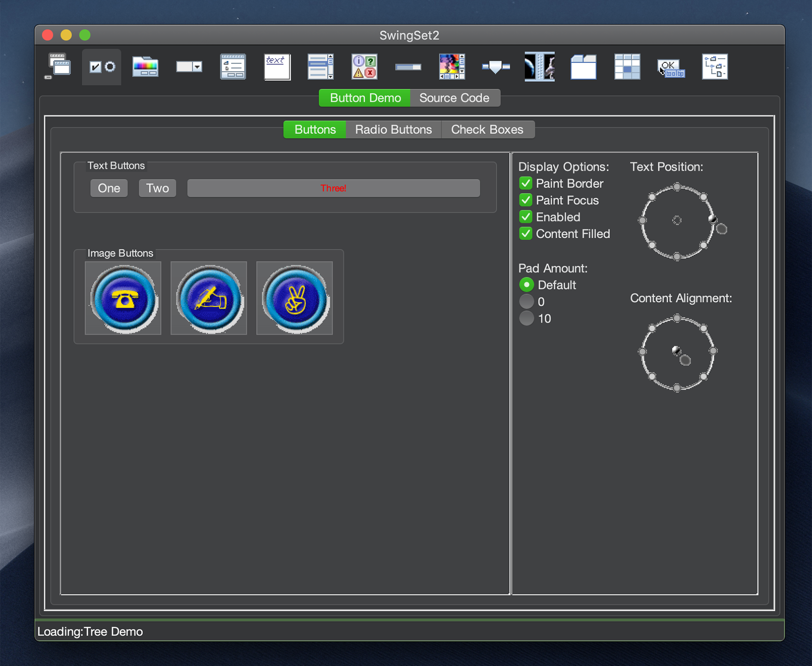Switch to the Source Code tab
Screen dimensions: 812x666
tap(454, 98)
